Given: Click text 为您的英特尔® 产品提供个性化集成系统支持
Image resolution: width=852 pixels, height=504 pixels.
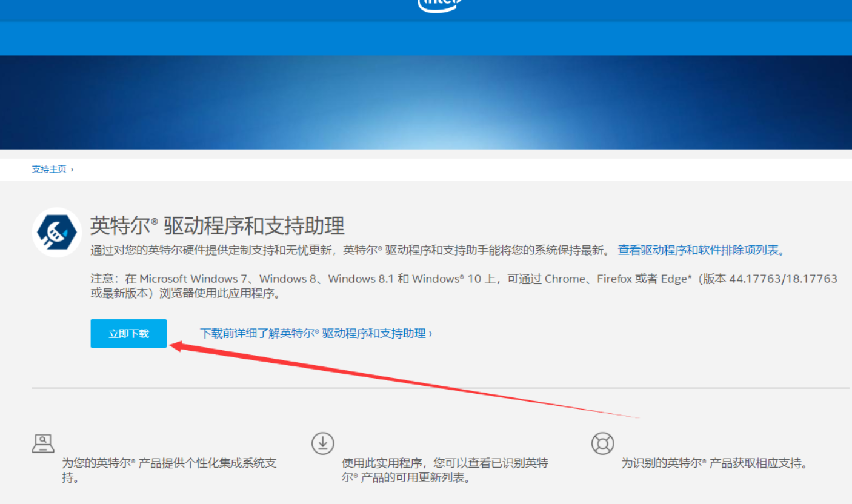Looking at the screenshot, I should pyautogui.click(x=170, y=470).
